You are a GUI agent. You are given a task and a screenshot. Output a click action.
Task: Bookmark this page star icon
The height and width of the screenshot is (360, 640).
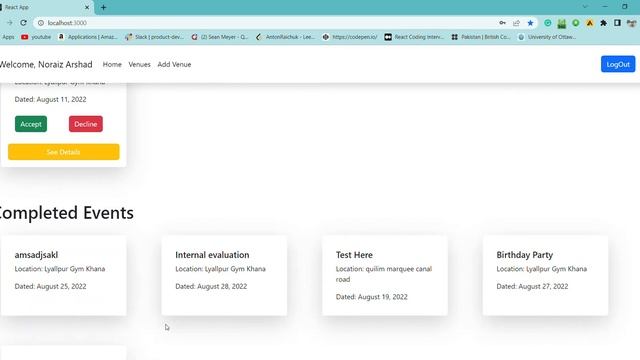pos(530,23)
